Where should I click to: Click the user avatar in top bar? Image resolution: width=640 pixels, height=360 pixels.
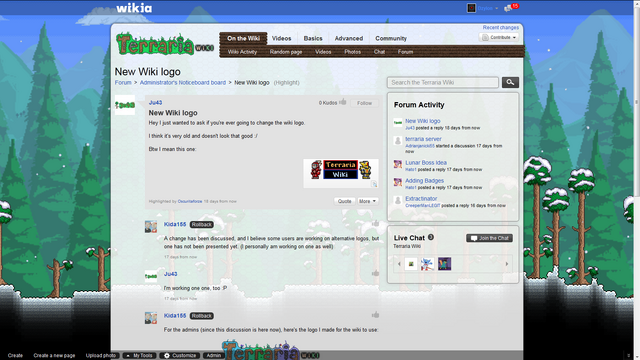coord(471,8)
